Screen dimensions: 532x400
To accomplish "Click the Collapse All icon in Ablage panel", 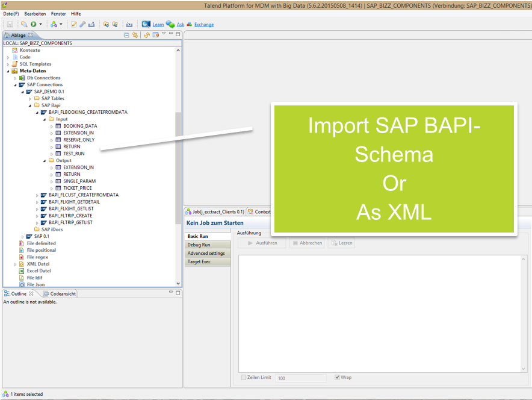I will coord(126,35).
